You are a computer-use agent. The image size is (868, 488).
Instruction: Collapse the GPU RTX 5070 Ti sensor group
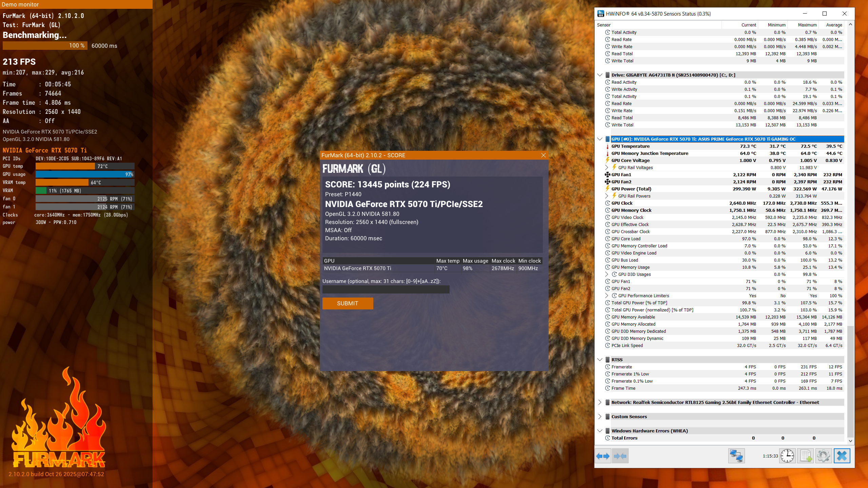click(600, 139)
